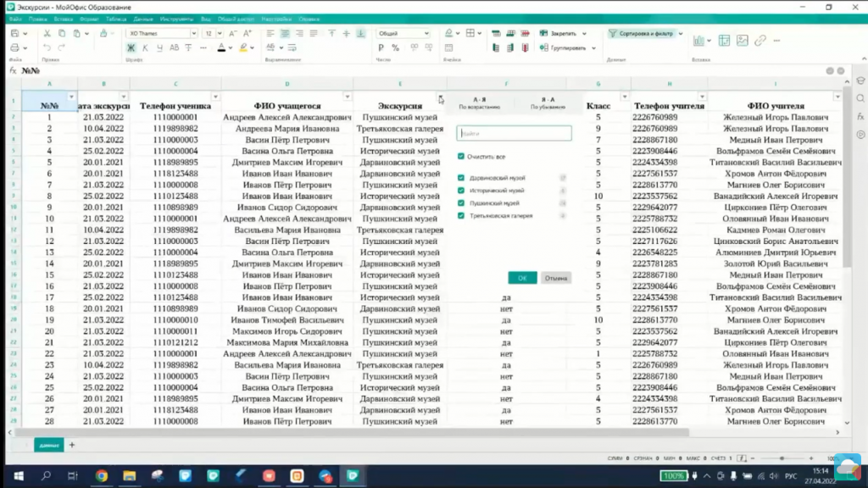This screenshot has width=868, height=488.
Task: Expand the font color dropdown arrow
Action: click(x=231, y=48)
